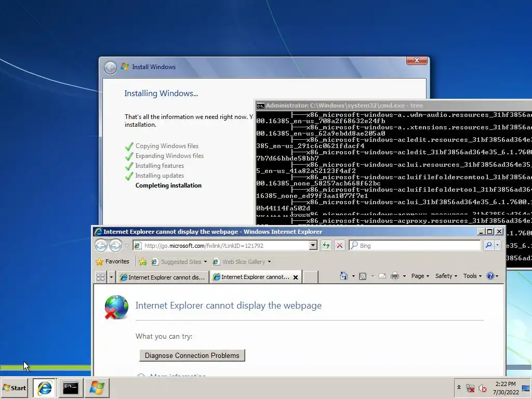This screenshot has height=399, width=532.
Task: Click the green installation progress bar
Action: (x=46, y=367)
